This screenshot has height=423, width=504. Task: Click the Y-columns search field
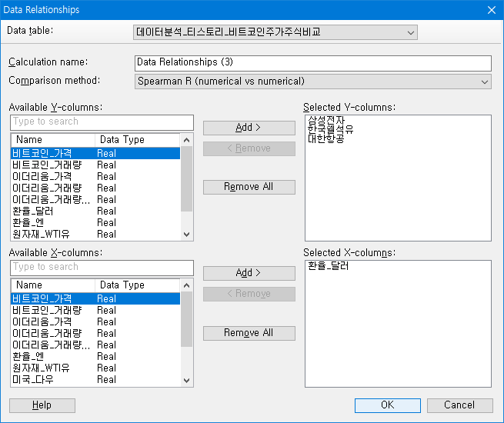[x=102, y=122]
